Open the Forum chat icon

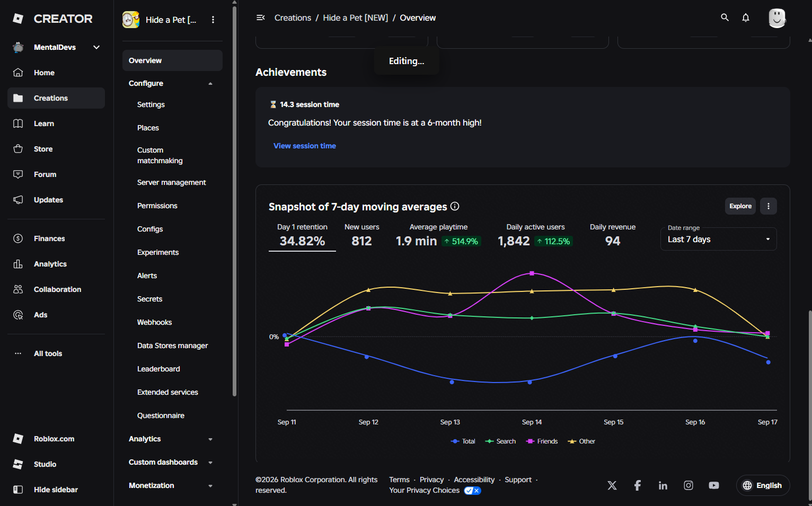pos(18,174)
